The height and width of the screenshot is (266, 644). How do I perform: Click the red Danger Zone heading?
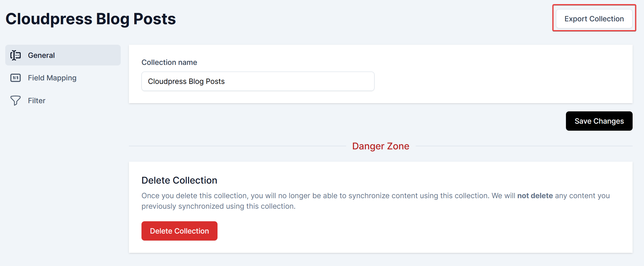pyautogui.click(x=380, y=146)
